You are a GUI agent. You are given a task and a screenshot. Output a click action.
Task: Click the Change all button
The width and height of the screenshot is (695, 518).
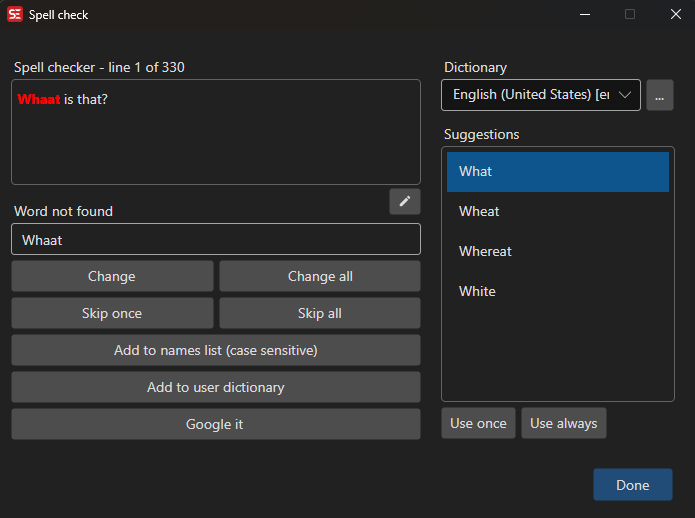(x=320, y=276)
